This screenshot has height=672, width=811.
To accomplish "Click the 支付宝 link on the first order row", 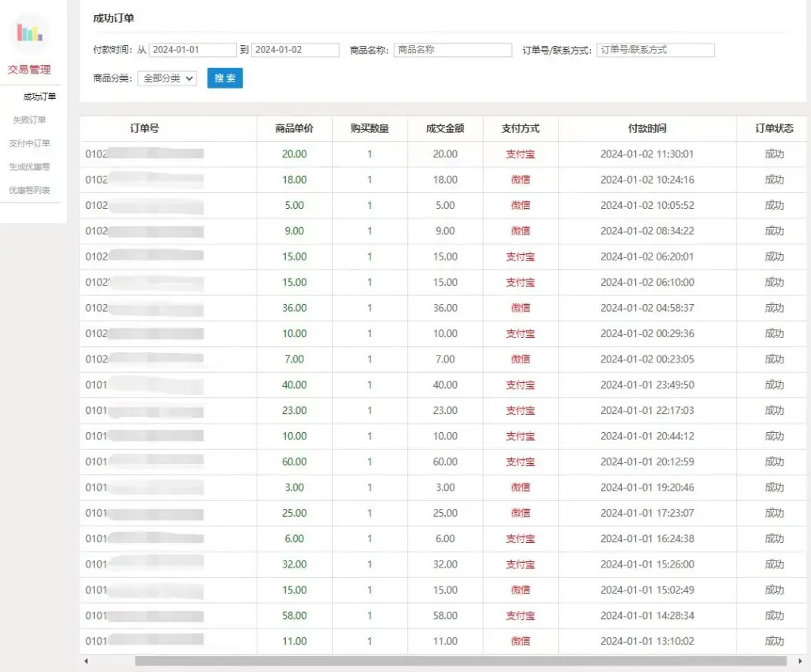I will [520, 154].
